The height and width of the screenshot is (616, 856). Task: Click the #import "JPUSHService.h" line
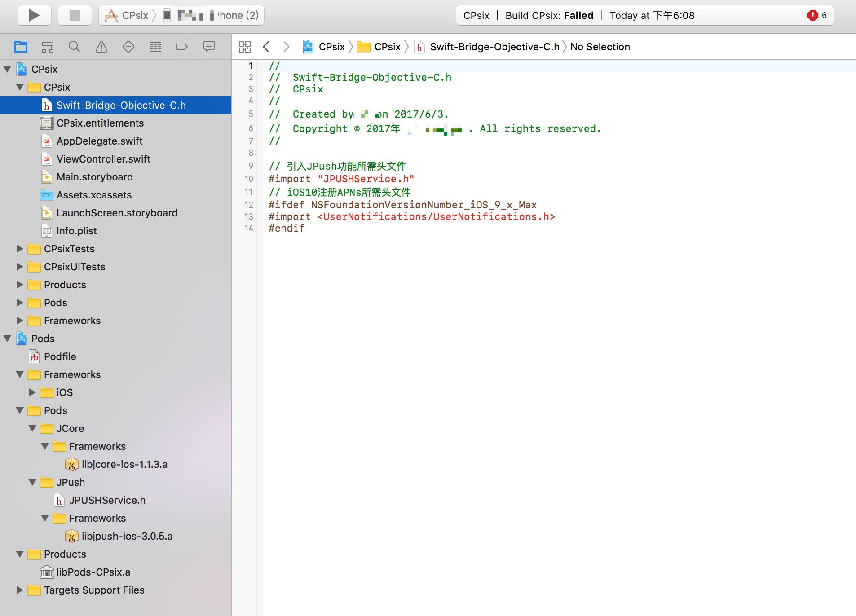[x=341, y=179]
